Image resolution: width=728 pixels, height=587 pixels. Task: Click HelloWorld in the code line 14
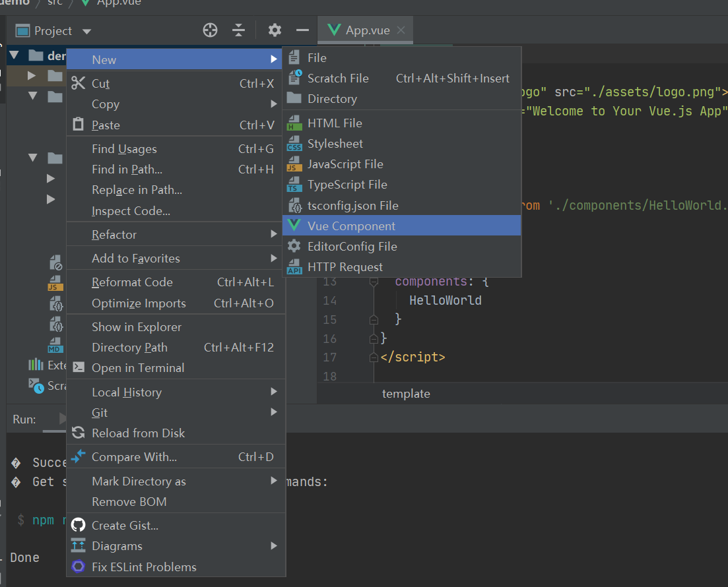click(x=446, y=300)
